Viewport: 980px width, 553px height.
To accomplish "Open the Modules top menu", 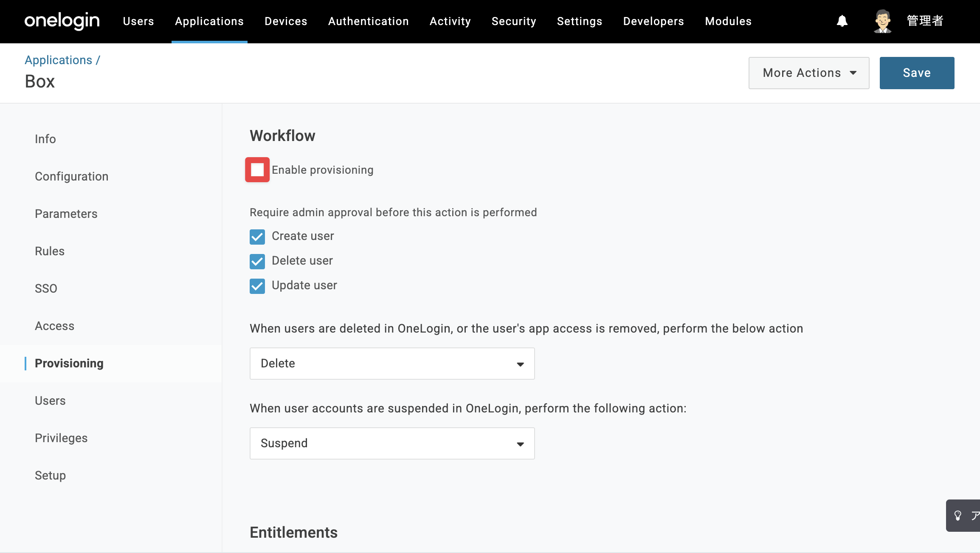I will pos(728,21).
